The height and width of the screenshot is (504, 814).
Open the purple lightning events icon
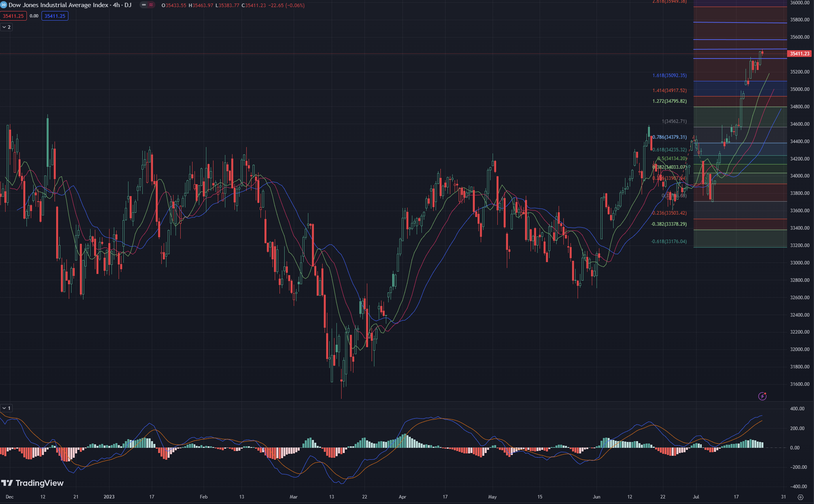point(763,396)
